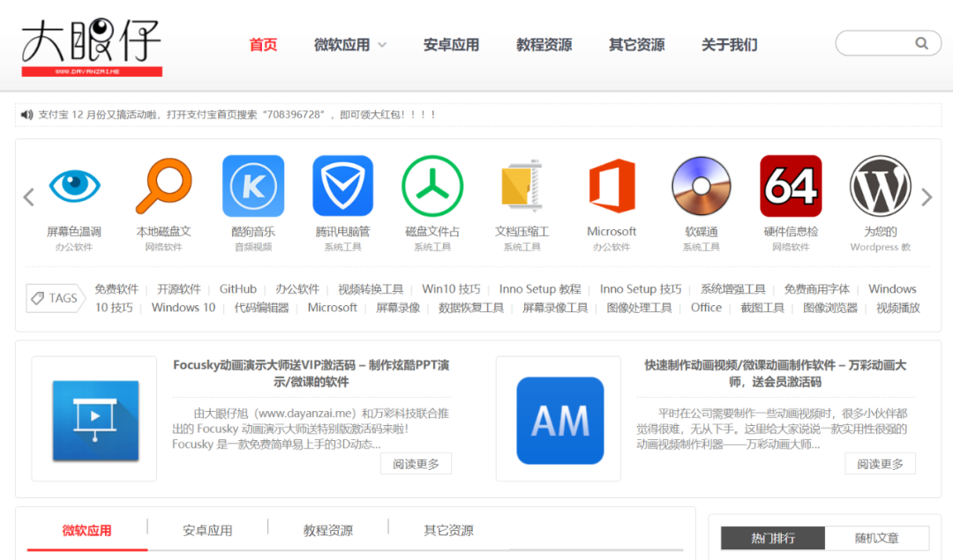Click inside the search input box

[x=878, y=42]
